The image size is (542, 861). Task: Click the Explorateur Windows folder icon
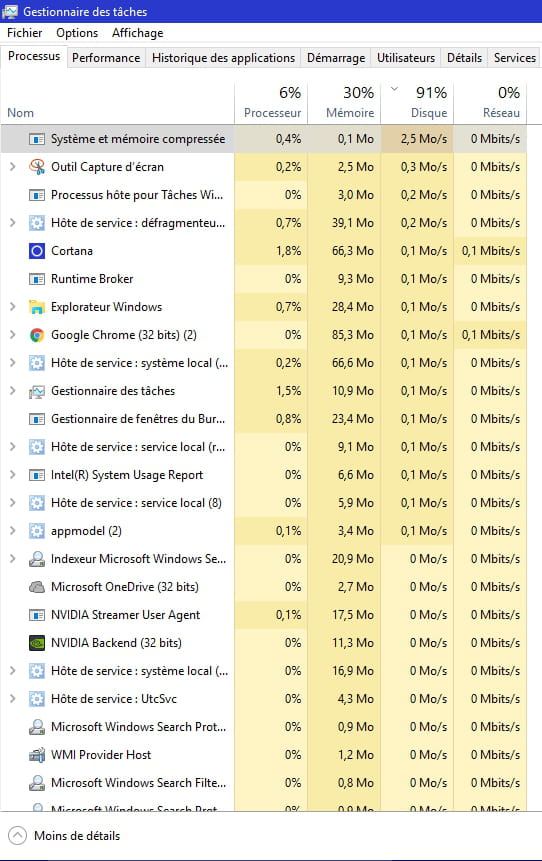click(x=36, y=307)
